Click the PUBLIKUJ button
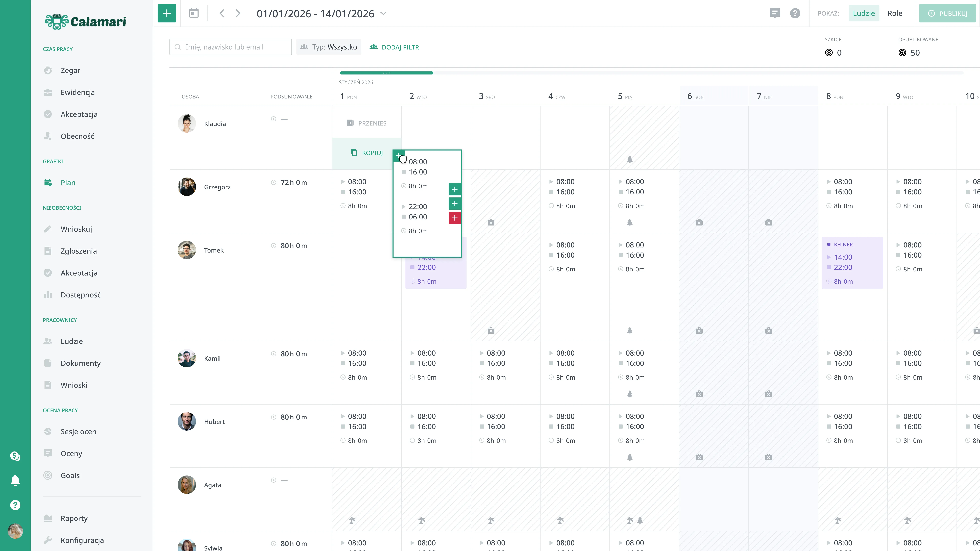The image size is (980, 551). pos(948,13)
